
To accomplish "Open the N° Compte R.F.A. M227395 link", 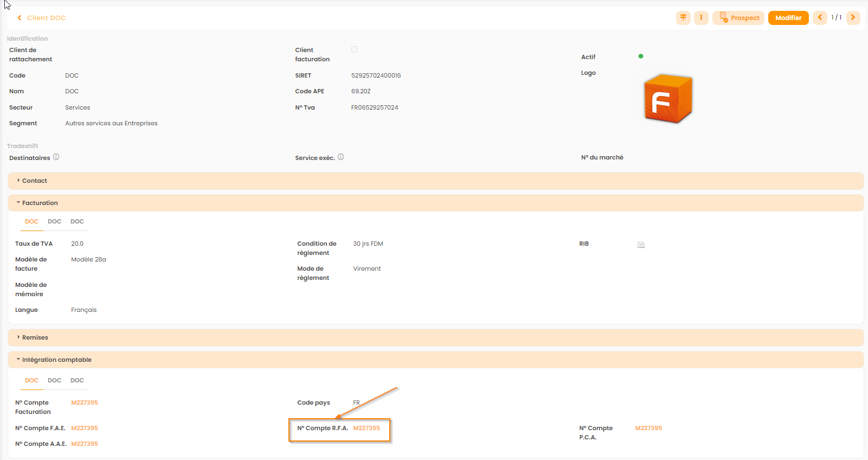I will 367,428.
